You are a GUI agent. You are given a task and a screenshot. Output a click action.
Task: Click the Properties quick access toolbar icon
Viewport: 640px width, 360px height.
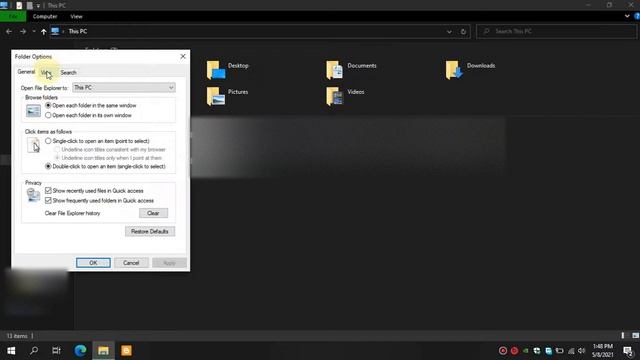click(19, 5)
